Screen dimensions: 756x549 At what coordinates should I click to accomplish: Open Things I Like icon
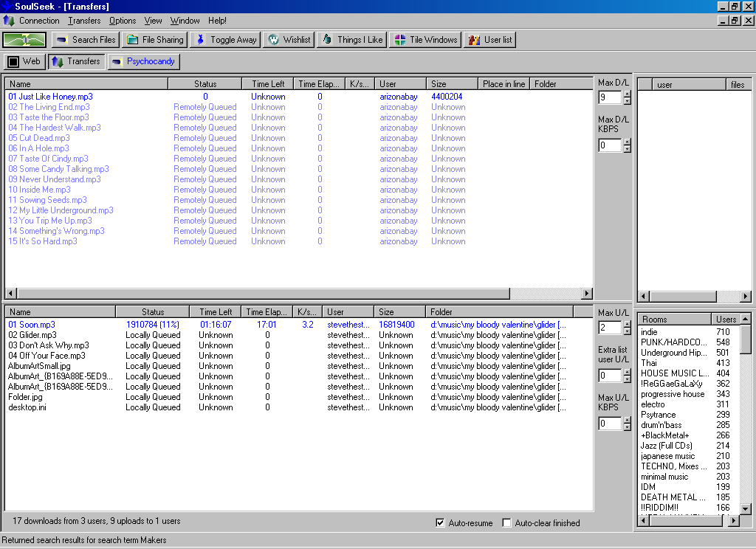[x=327, y=40]
